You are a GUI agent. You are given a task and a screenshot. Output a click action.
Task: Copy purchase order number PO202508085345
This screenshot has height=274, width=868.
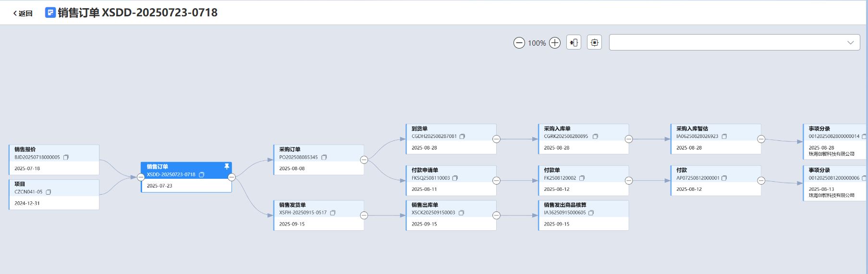tap(324, 157)
